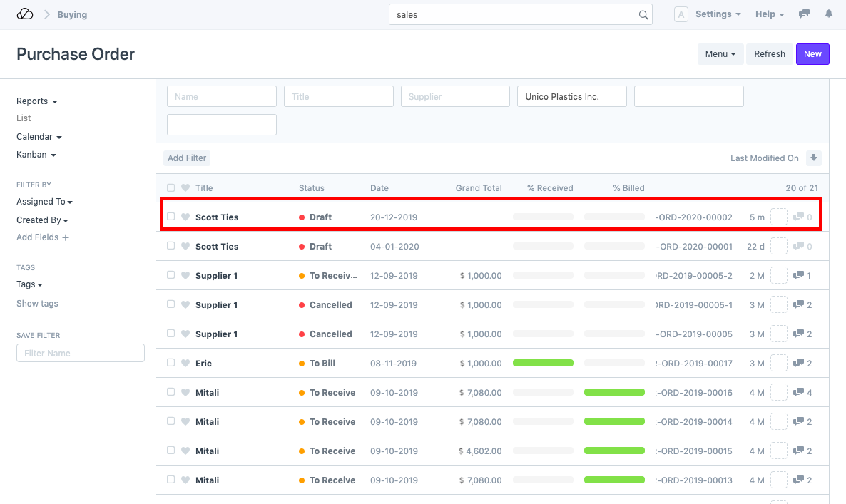
Task: Click the comment icon on Eric row
Action: click(798, 363)
